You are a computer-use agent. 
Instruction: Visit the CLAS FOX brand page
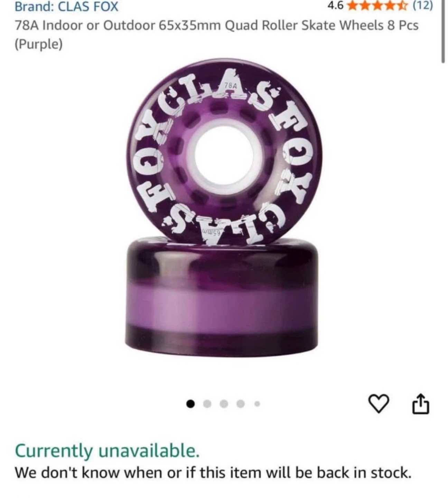[66, 7]
